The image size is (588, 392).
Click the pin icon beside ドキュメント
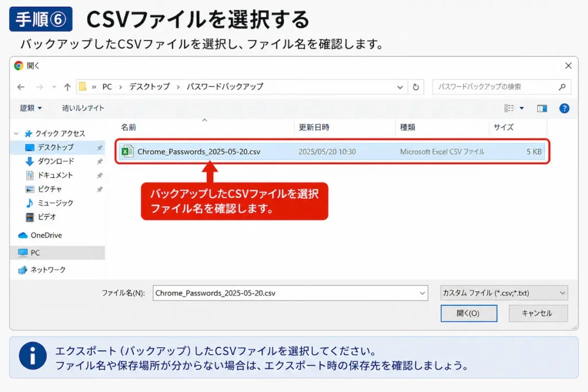[x=100, y=176]
